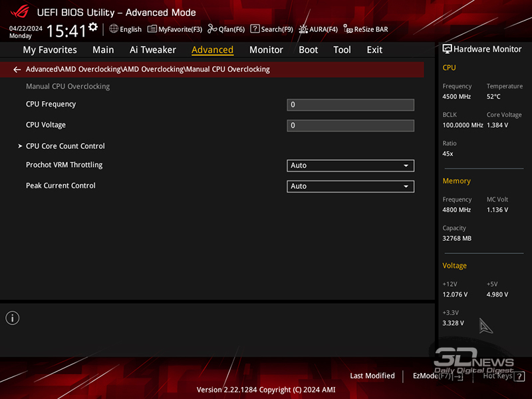Viewport: 532px width, 399px height.
Task: Click the 15:41 clock time
Action: pyautogui.click(x=66, y=31)
